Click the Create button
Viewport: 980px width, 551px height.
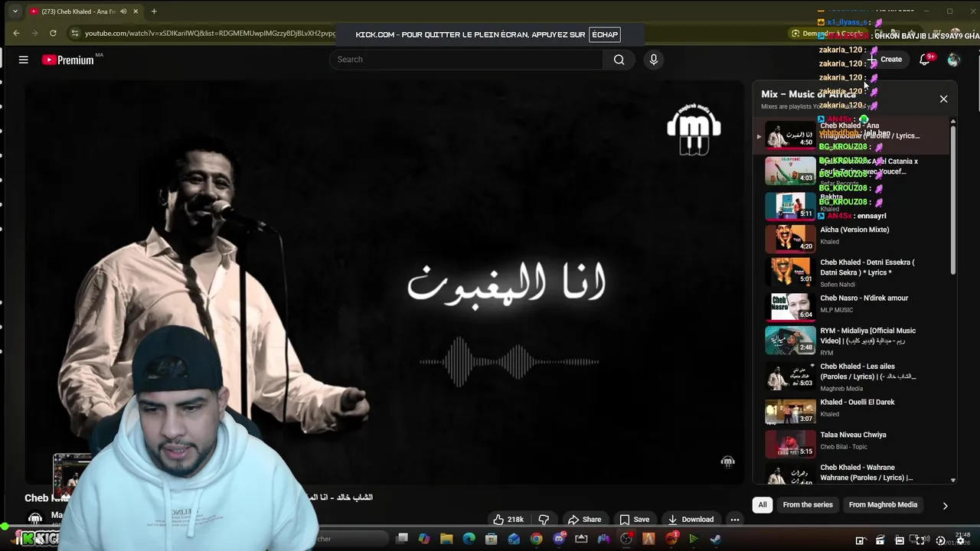pyautogui.click(x=885, y=60)
